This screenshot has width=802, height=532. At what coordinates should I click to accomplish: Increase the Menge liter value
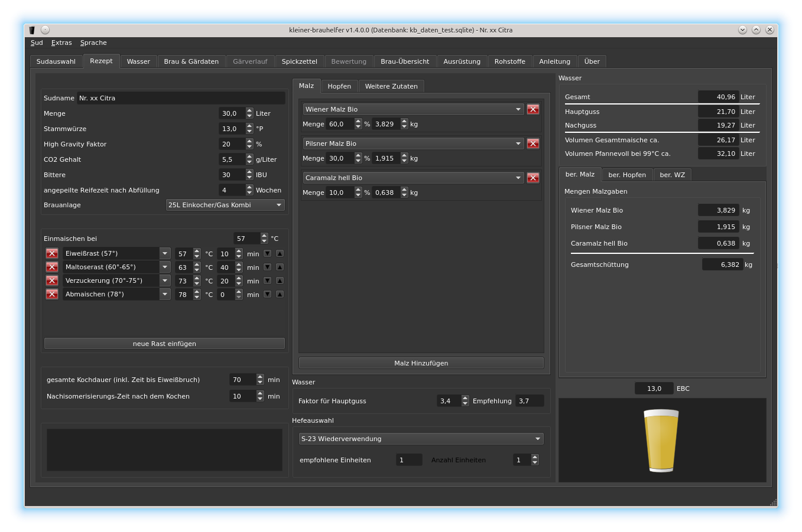[x=249, y=110]
